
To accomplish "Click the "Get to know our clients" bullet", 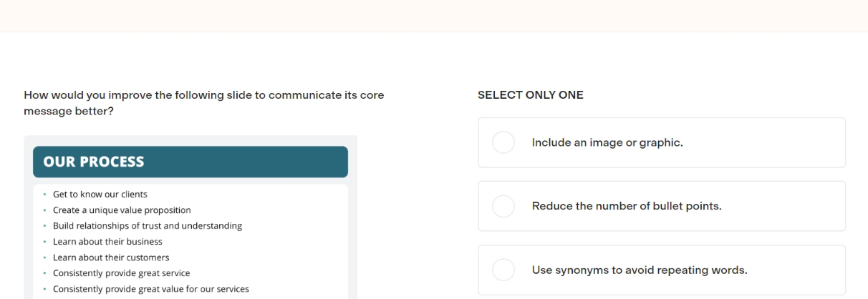I will [100, 195].
